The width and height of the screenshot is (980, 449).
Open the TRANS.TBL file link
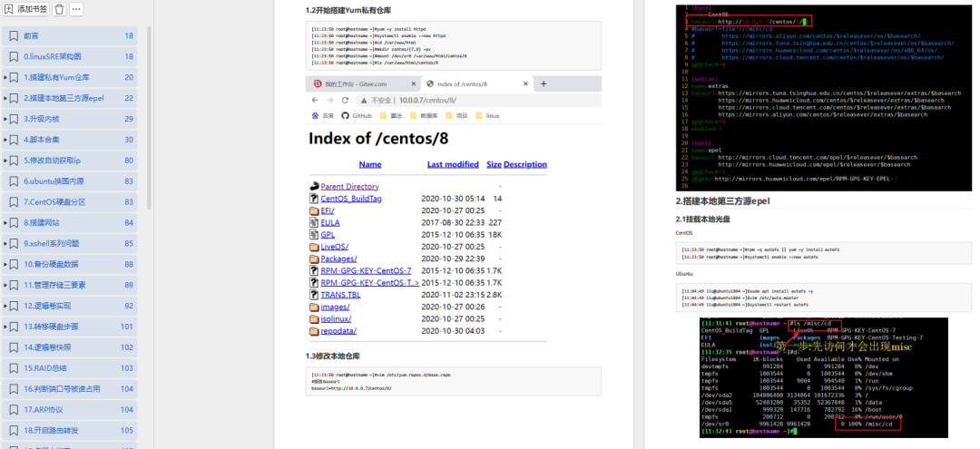click(x=340, y=295)
